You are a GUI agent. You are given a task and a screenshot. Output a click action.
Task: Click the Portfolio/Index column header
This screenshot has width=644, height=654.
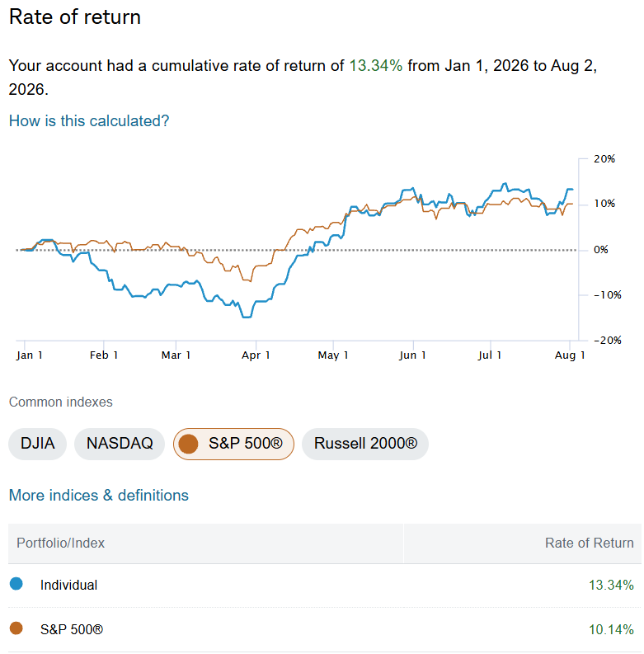60,543
